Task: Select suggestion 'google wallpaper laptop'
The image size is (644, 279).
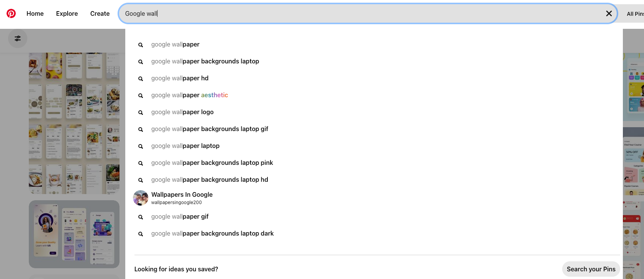Action: (x=185, y=146)
